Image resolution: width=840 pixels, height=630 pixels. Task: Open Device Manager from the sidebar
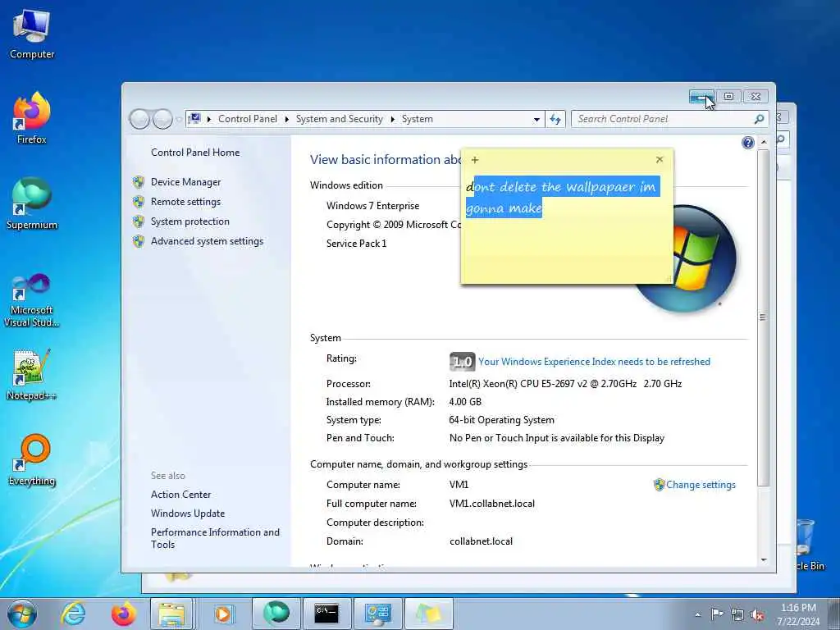185,182
